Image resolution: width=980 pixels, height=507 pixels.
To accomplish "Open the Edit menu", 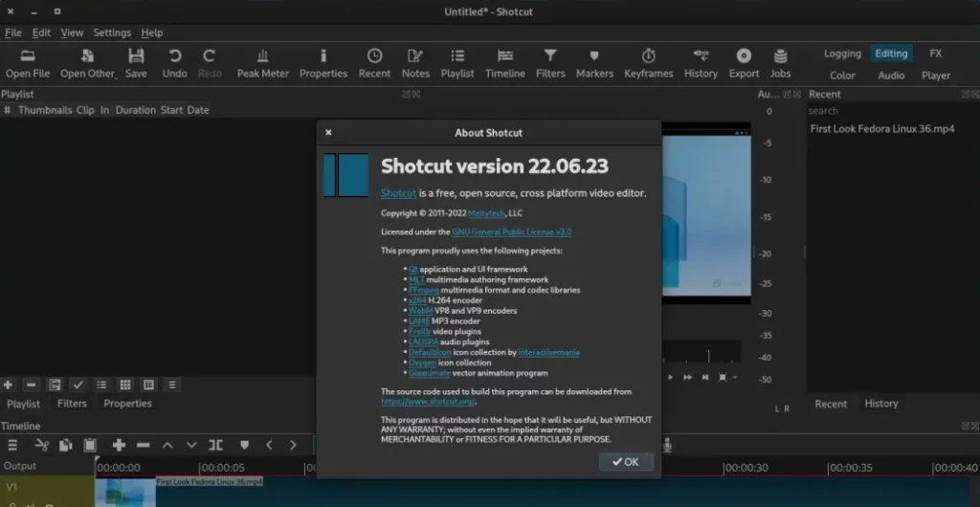I will point(41,33).
